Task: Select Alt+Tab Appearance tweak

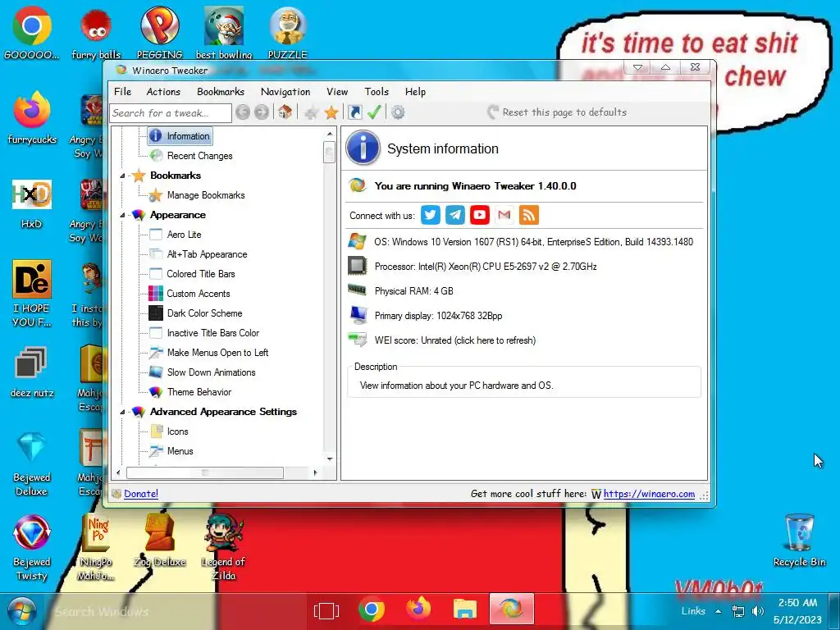Action: (x=207, y=254)
